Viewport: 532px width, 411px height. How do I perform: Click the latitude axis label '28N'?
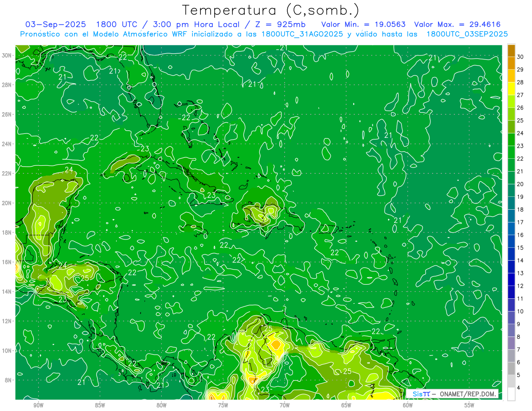[7, 85]
